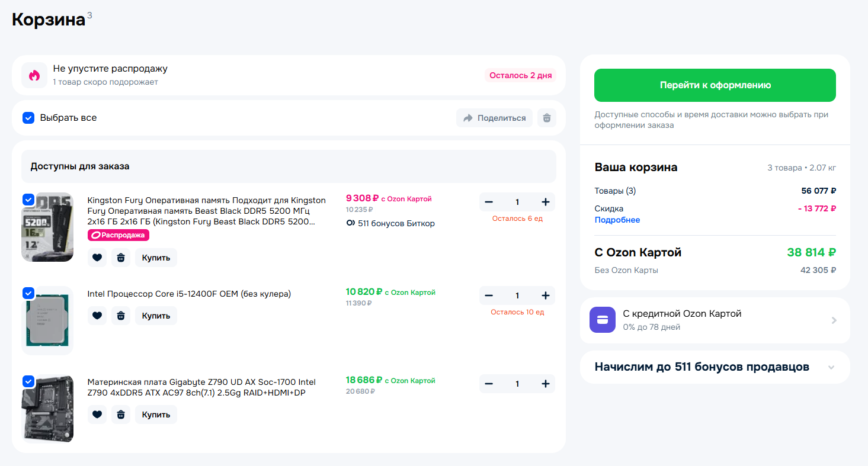This screenshot has height=466, width=868.
Task: Open discount details via 'Подробнее' link
Action: [x=617, y=220]
